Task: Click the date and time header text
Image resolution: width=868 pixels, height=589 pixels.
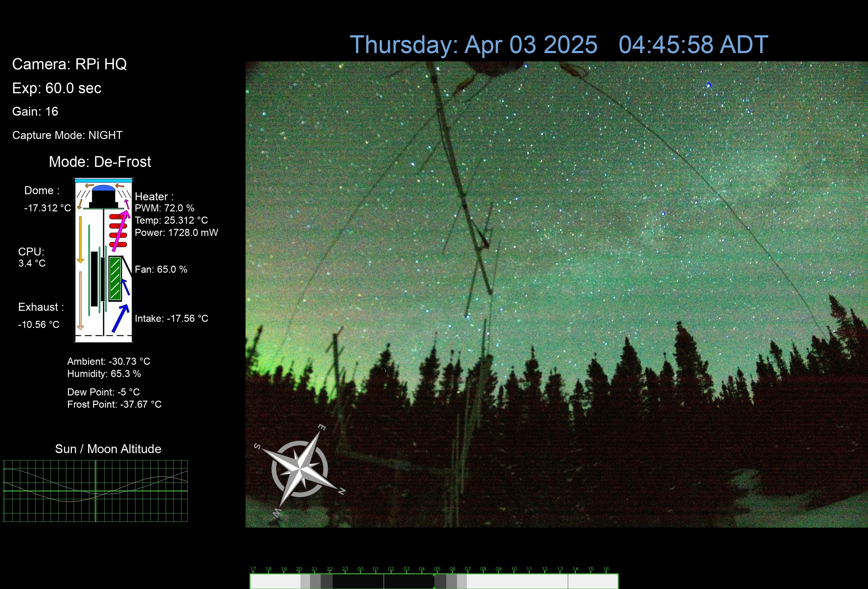Action: click(558, 45)
